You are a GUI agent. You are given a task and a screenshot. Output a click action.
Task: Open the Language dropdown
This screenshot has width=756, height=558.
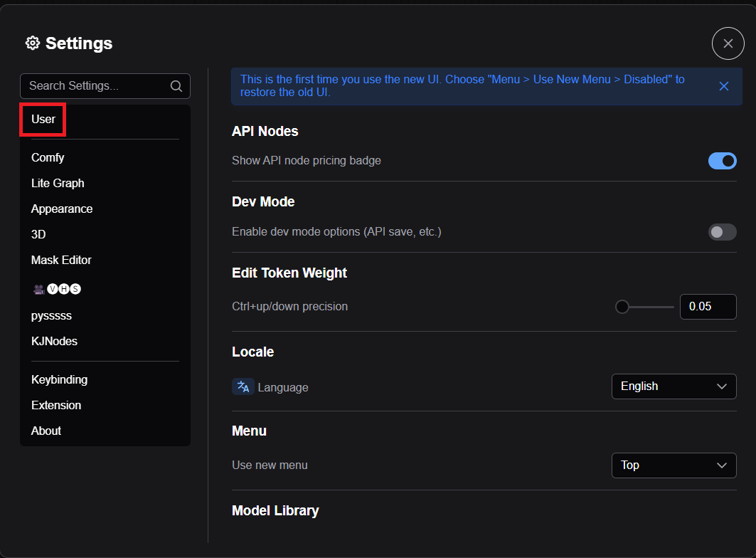click(674, 386)
